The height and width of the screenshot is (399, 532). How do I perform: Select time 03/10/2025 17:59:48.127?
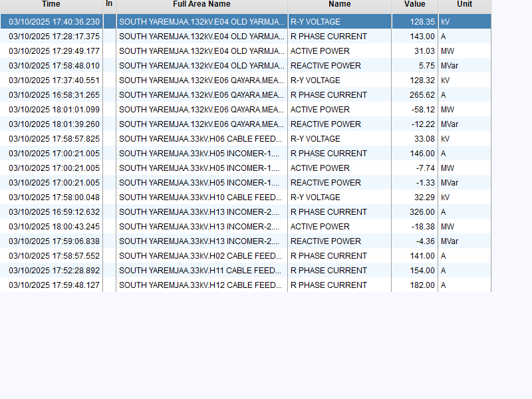[x=51, y=285]
